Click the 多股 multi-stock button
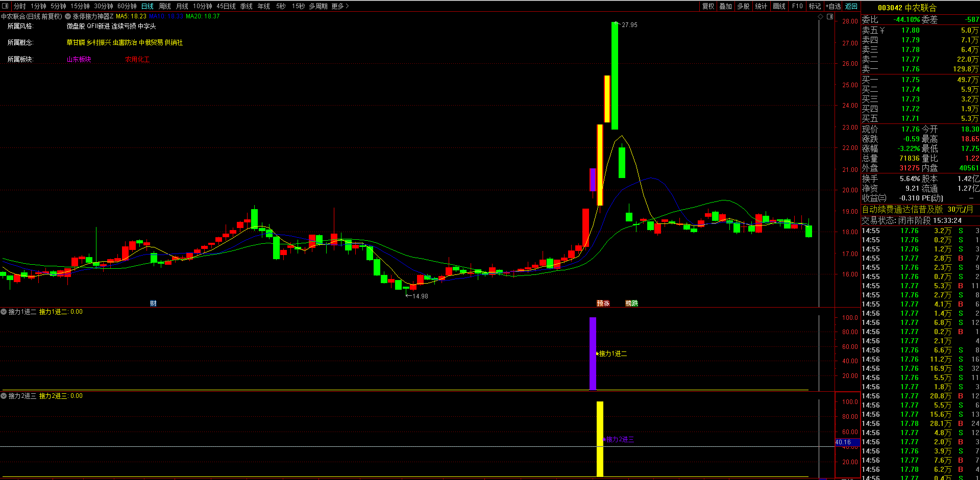Viewport: 980px width, 480px height. 744,6
